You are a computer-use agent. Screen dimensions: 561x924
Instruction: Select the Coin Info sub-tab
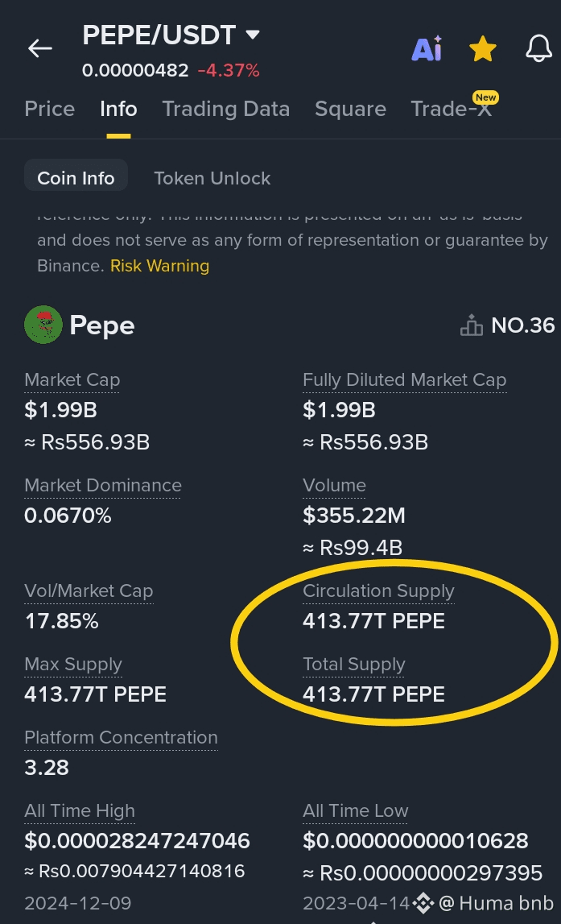pyautogui.click(x=76, y=177)
